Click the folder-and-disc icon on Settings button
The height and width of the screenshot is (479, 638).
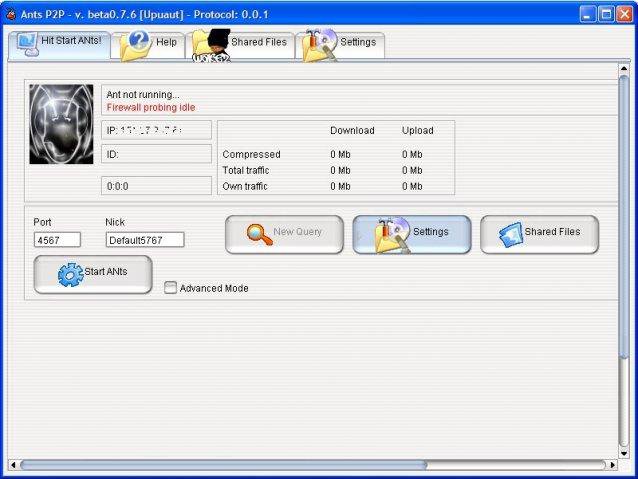pyautogui.click(x=392, y=233)
